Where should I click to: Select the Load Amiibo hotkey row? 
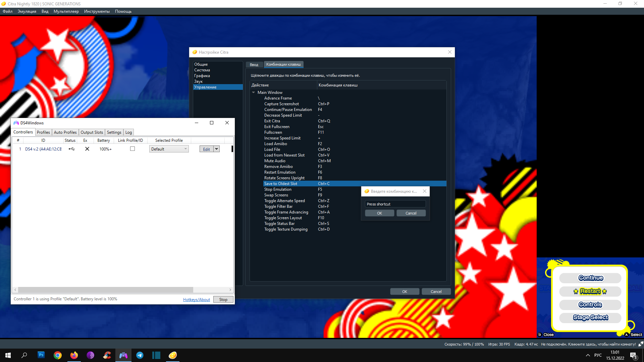click(x=355, y=144)
